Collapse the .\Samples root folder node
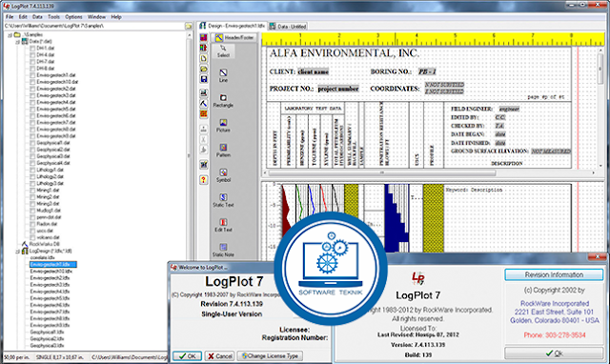This screenshot has height=364, width=610. pyautogui.click(x=10, y=35)
